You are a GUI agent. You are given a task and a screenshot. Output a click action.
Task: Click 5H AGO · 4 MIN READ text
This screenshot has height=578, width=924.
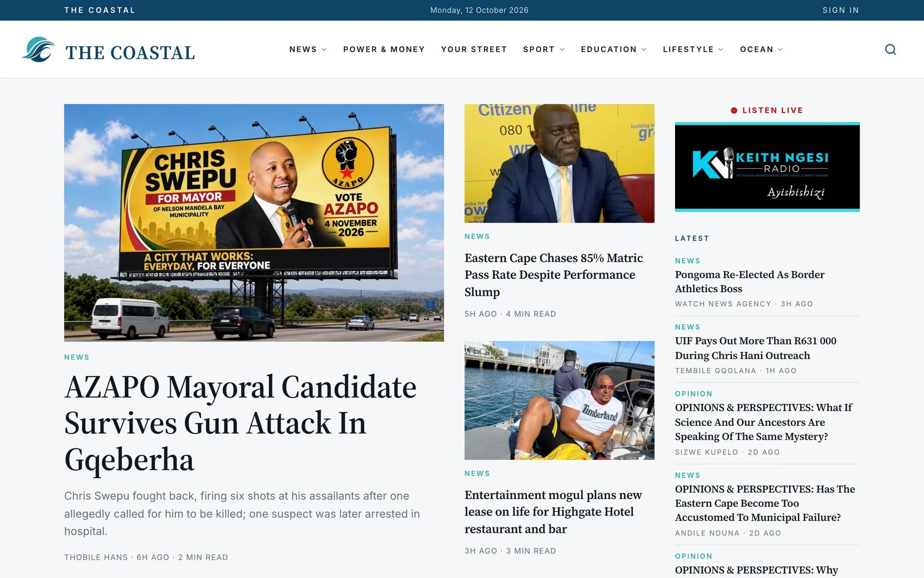coord(510,314)
